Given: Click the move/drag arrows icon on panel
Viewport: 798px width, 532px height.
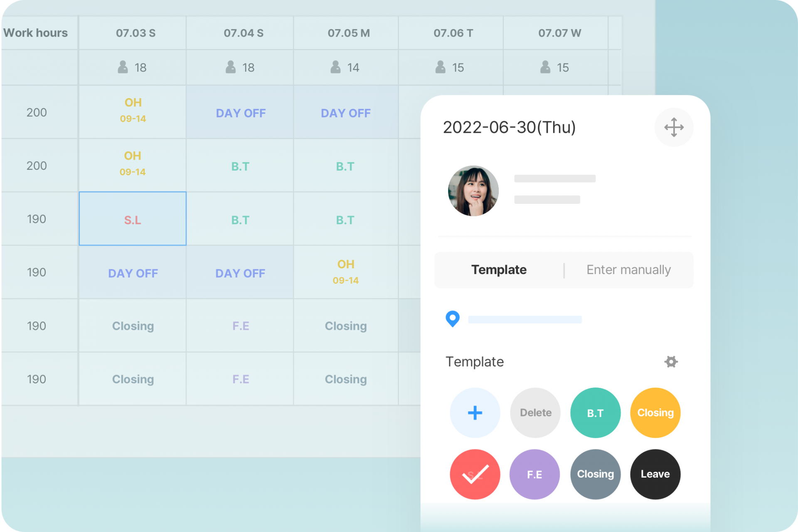Looking at the screenshot, I should (674, 127).
